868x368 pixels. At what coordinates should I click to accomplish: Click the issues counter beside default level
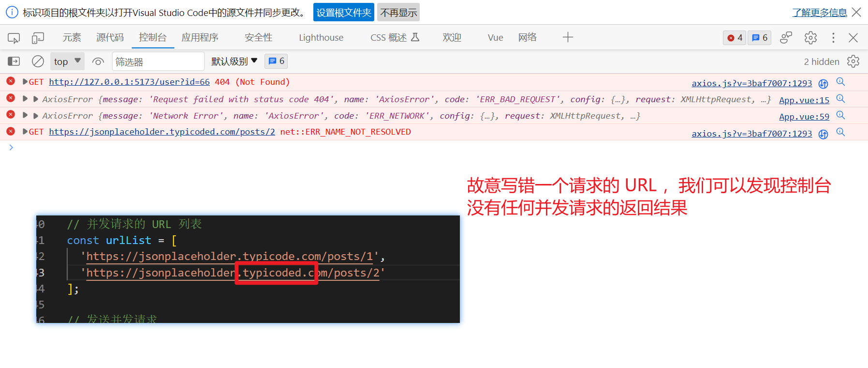(x=277, y=61)
